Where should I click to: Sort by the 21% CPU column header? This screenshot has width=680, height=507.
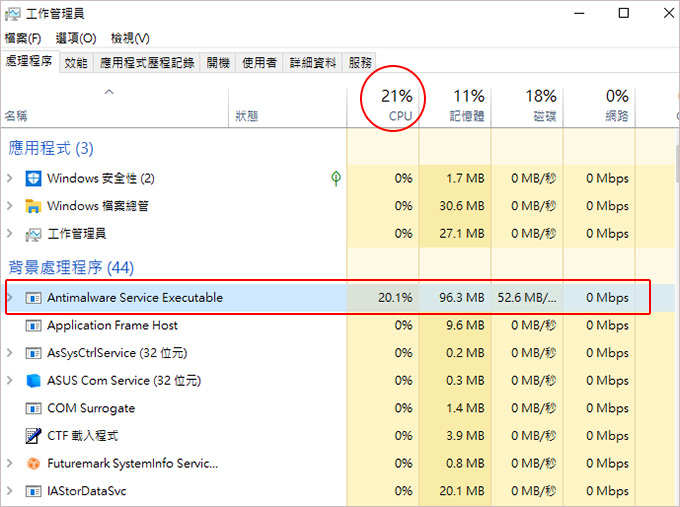(383, 107)
